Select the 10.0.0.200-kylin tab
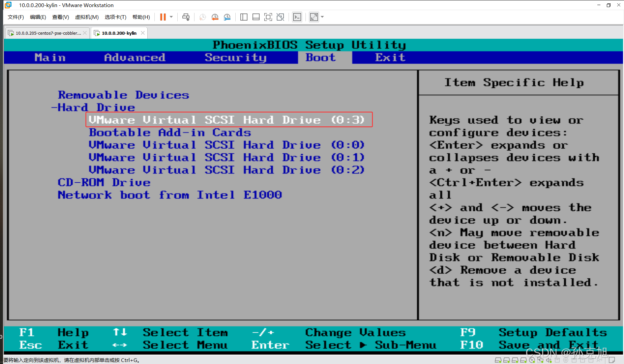The height and width of the screenshot is (364, 624). pos(119,33)
